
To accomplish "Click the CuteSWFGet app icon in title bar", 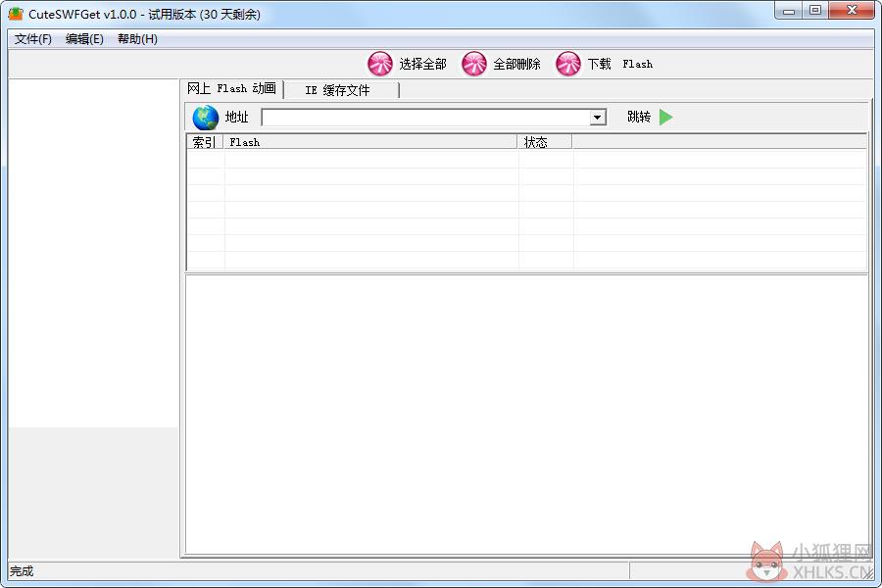I will tap(16, 14).
